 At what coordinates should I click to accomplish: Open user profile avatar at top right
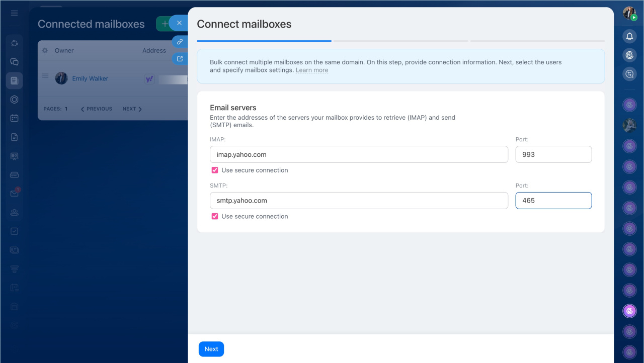click(x=629, y=13)
